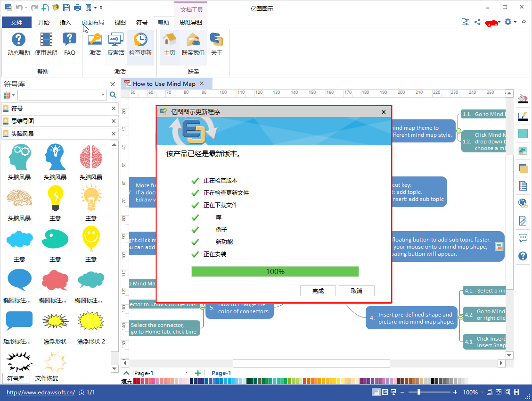
Task: Open the comment bubble panel in right sidebar
Action: pyautogui.click(x=523, y=238)
